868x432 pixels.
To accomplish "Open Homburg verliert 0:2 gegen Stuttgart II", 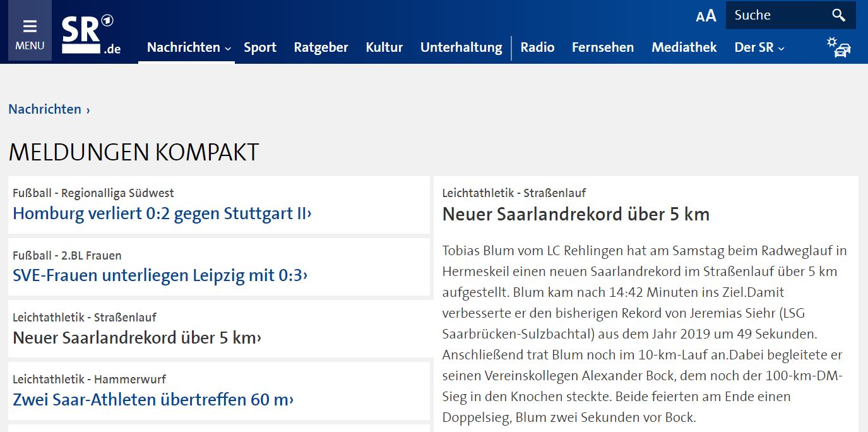I will tap(162, 213).
